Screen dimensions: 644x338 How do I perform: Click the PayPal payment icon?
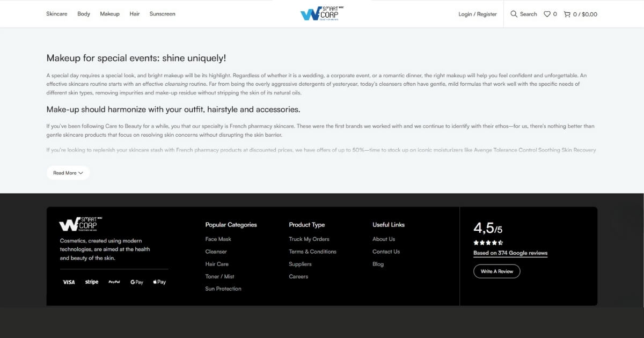pos(114,282)
